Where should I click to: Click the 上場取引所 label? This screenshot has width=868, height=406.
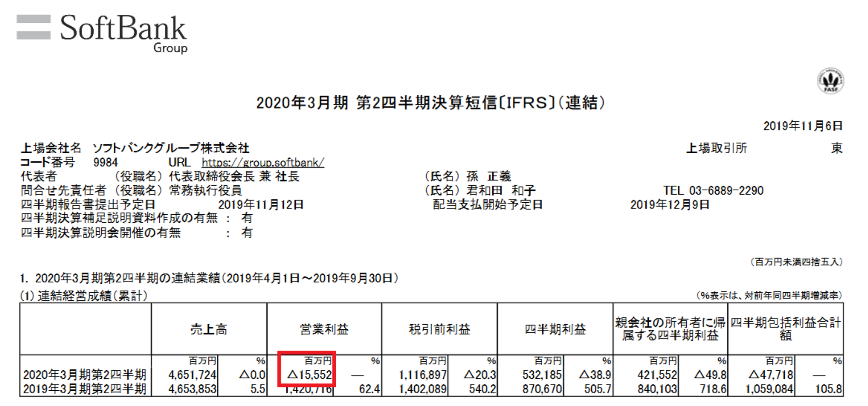pyautogui.click(x=716, y=148)
